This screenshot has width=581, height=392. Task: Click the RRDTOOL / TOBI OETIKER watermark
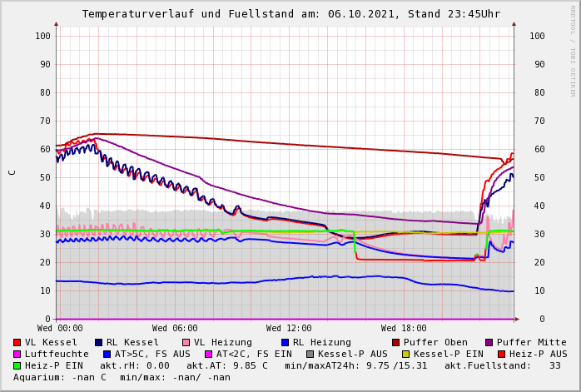[573, 50]
